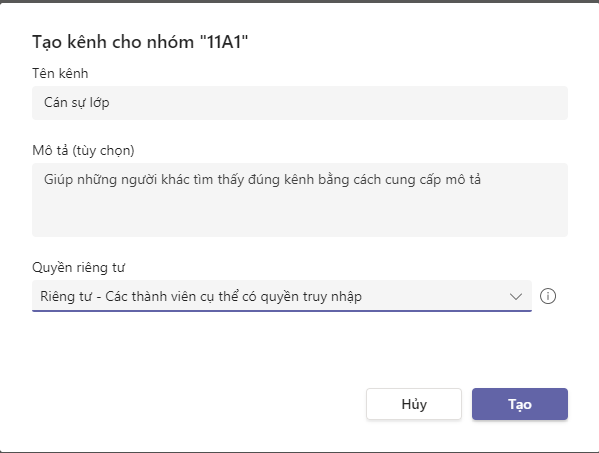599x453 pixels.
Task: Click the Mô tả (tùy chọn) label
Action: pyautogui.click(x=83, y=150)
